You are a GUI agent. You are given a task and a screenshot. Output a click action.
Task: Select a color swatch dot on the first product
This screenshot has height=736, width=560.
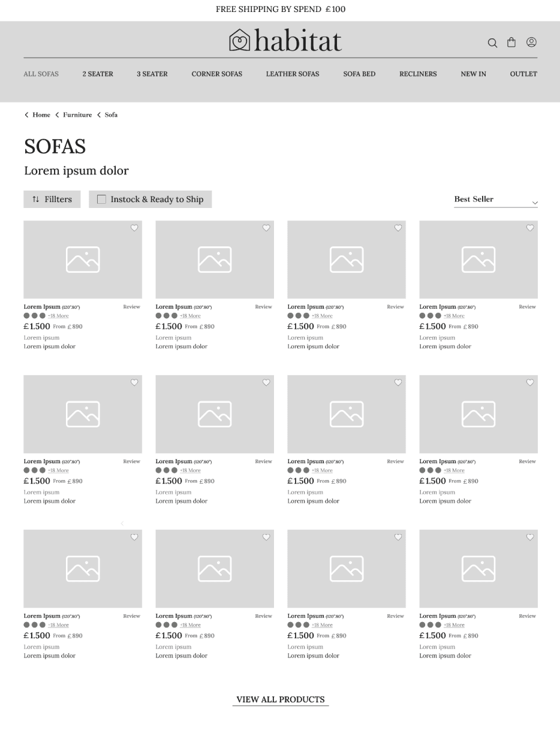click(x=26, y=315)
